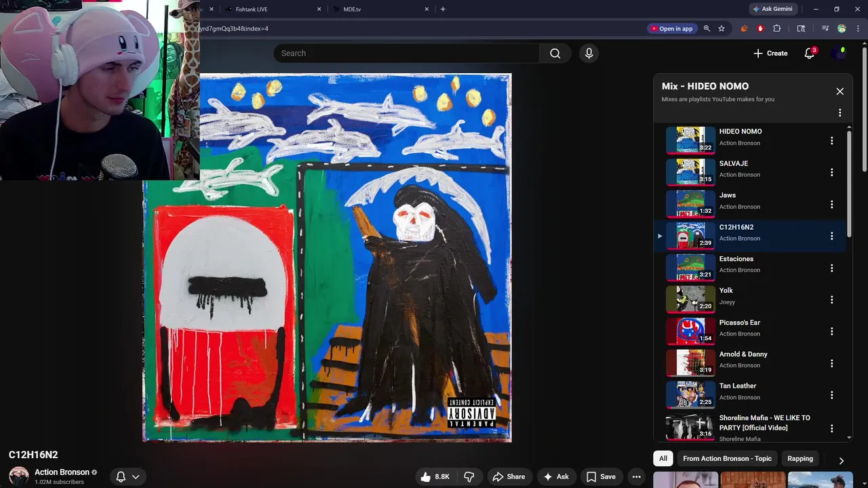Open options for Tan Leather playlist item

[x=831, y=395]
